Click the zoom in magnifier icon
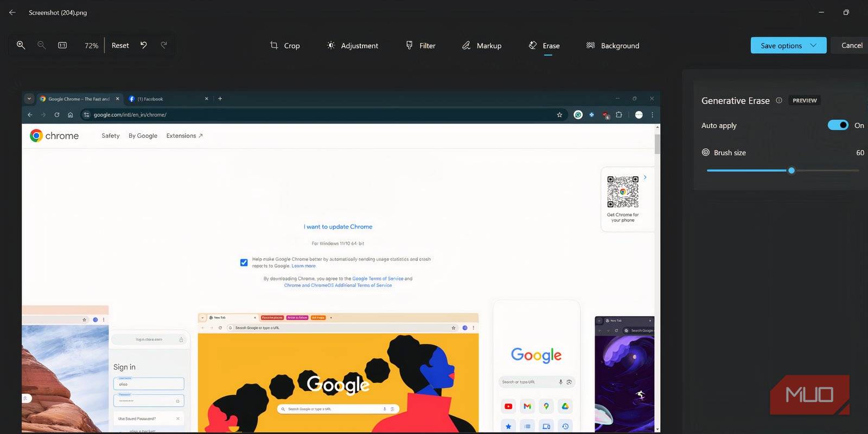This screenshot has width=868, height=434. pyautogui.click(x=21, y=45)
